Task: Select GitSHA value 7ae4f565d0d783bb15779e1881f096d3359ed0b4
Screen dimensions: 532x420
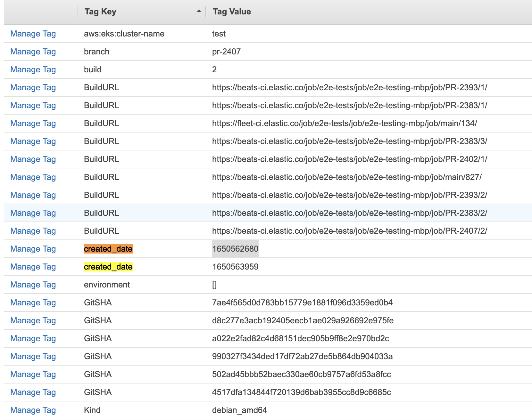Action: pyautogui.click(x=302, y=303)
